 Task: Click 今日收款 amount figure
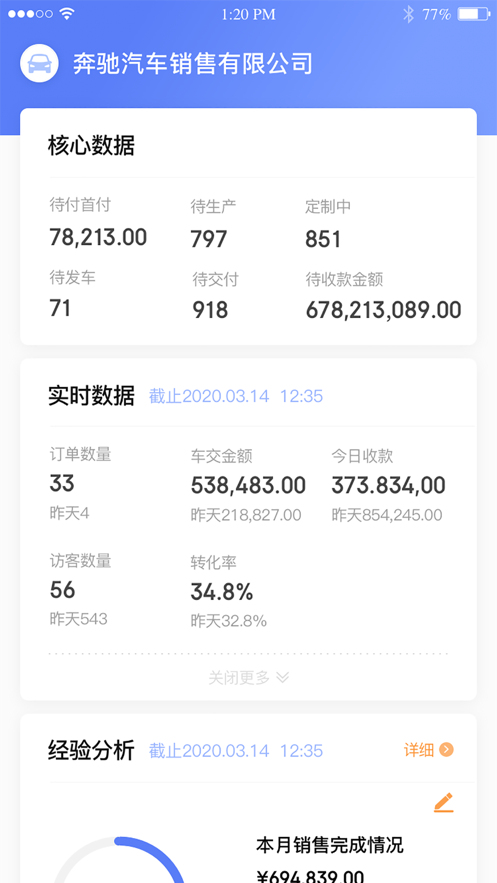coord(388,485)
